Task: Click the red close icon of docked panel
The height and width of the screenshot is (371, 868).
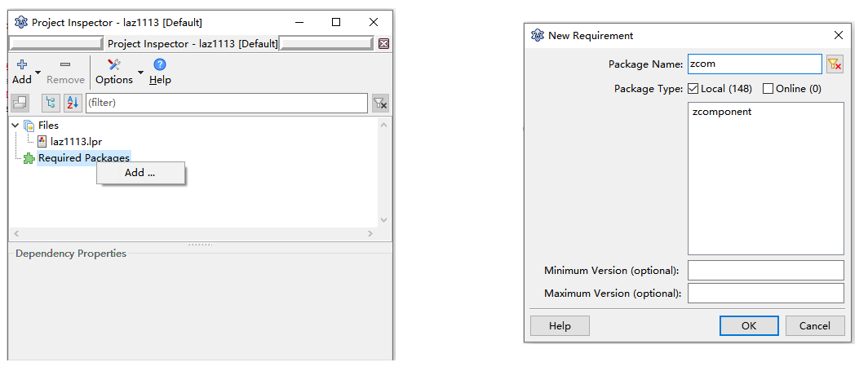Action: click(x=383, y=44)
